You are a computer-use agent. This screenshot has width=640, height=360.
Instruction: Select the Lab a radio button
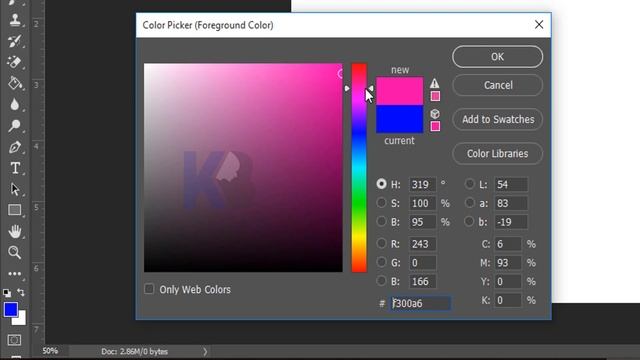click(469, 202)
